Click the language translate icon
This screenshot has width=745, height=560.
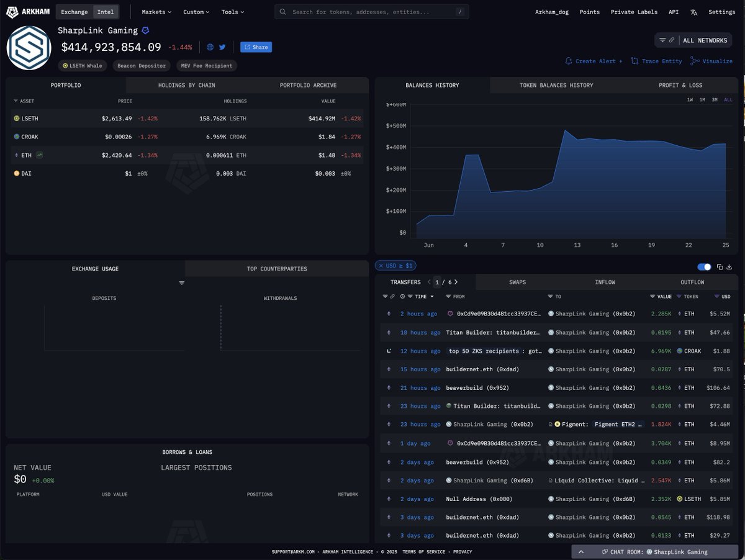pyautogui.click(x=694, y=12)
